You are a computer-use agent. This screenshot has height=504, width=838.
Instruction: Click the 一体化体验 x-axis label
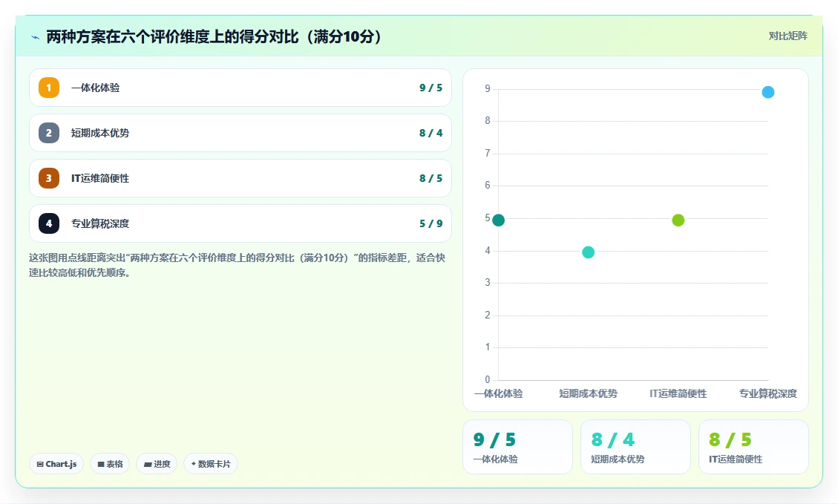[498, 394]
